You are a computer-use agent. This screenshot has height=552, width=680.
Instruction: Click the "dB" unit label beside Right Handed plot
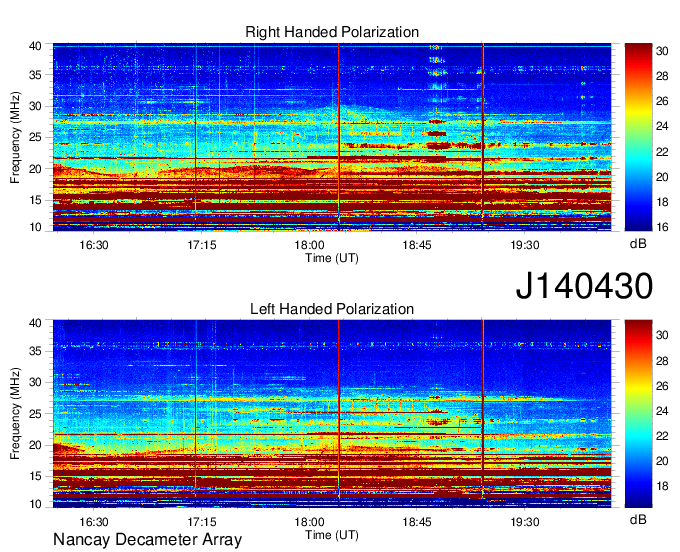tap(638, 244)
